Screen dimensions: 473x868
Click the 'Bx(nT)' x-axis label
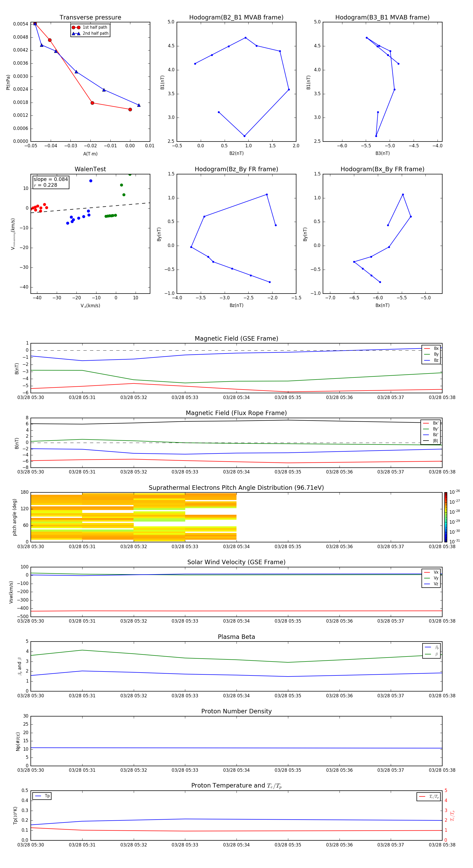382,305
